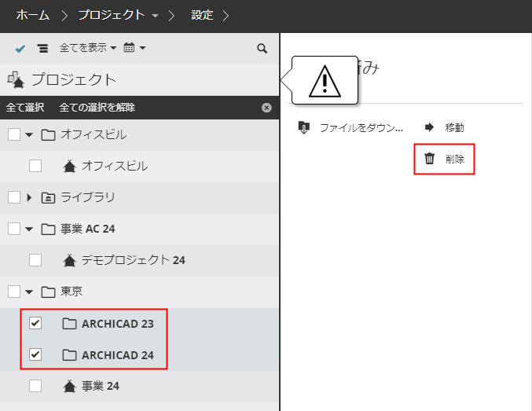Screen dimensions: 532x411
Task: Click the blue checkmark selection icon
Action: pos(20,49)
